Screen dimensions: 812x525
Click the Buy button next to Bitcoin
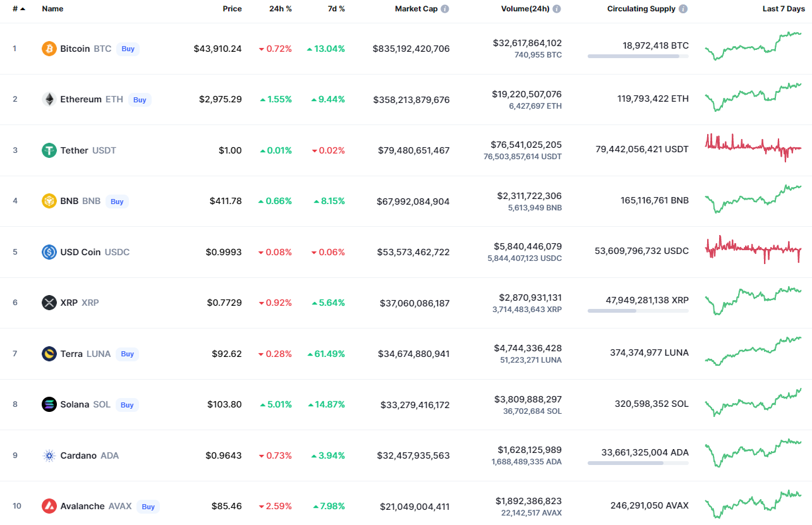pyautogui.click(x=128, y=49)
